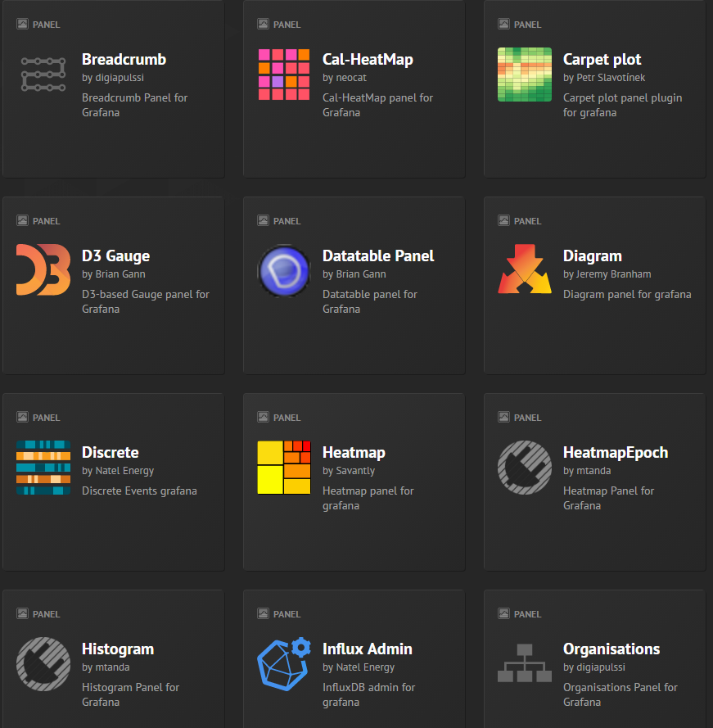This screenshot has height=728, width=713.
Task: Click 'Heatmap panel for grafana' description
Action: pyautogui.click(x=368, y=498)
